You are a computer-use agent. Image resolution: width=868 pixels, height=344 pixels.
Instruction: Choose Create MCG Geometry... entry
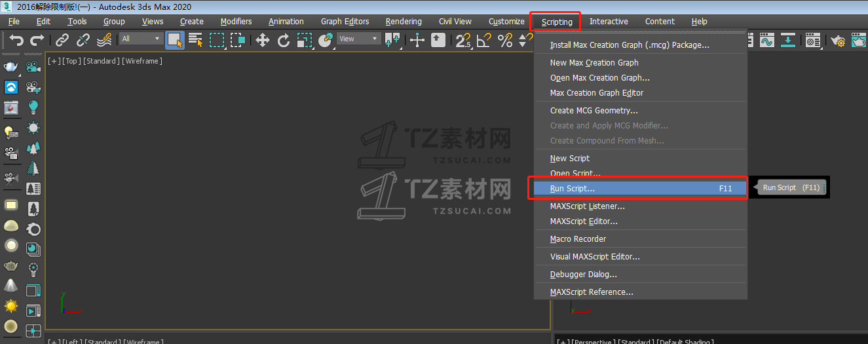594,111
